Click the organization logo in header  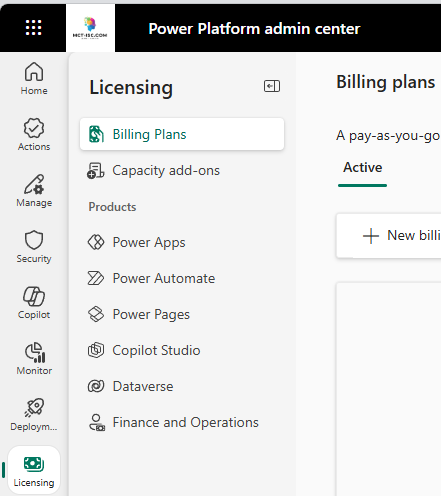(90, 28)
